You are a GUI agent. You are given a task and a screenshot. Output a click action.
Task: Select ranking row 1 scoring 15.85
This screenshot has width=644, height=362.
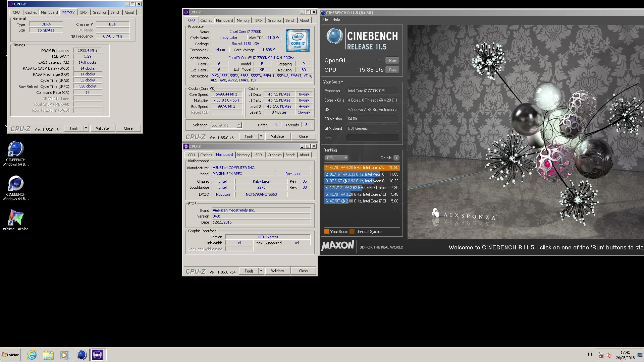(362, 168)
